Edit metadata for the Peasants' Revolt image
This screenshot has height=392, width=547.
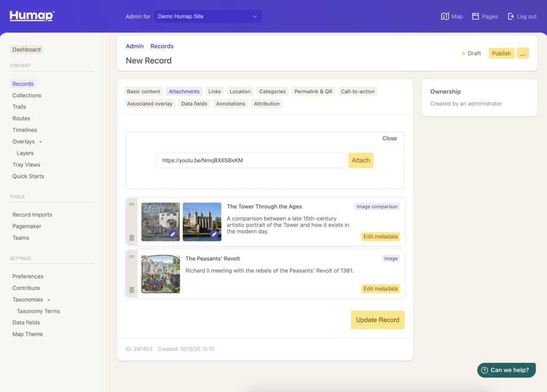tap(380, 288)
